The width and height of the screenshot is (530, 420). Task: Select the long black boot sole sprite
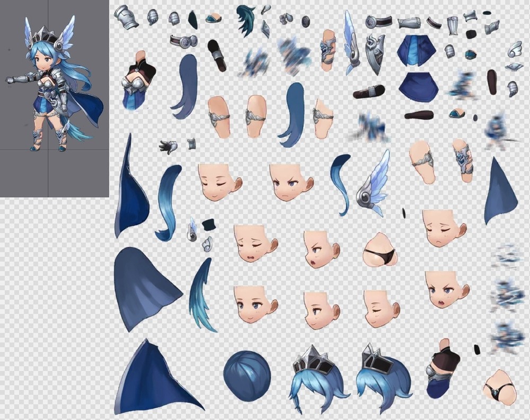pos(368,92)
